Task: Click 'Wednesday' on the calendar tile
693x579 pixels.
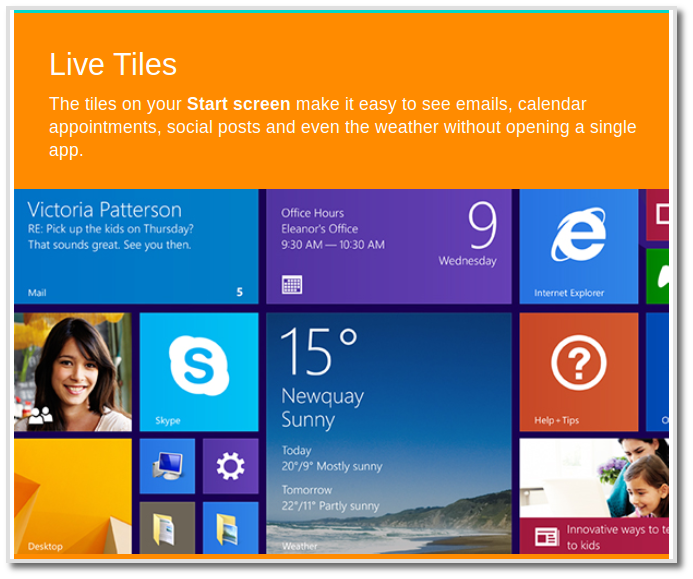Action: (x=468, y=261)
